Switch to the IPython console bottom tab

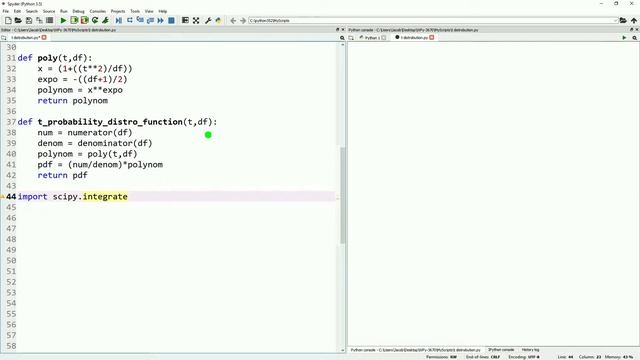(501, 350)
